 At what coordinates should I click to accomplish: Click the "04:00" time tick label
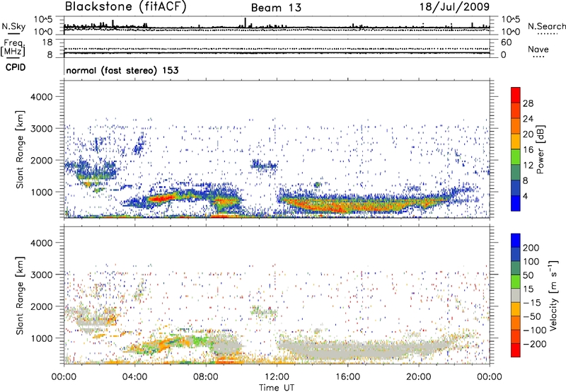(x=134, y=377)
